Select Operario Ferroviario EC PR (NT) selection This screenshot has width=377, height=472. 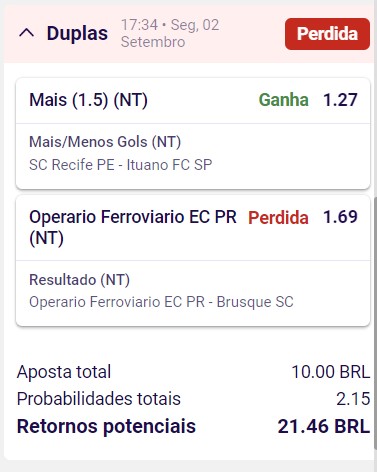pos(133,227)
